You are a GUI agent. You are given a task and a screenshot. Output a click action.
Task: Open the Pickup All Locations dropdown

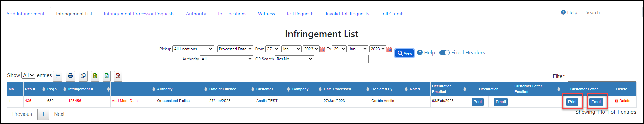click(x=193, y=49)
